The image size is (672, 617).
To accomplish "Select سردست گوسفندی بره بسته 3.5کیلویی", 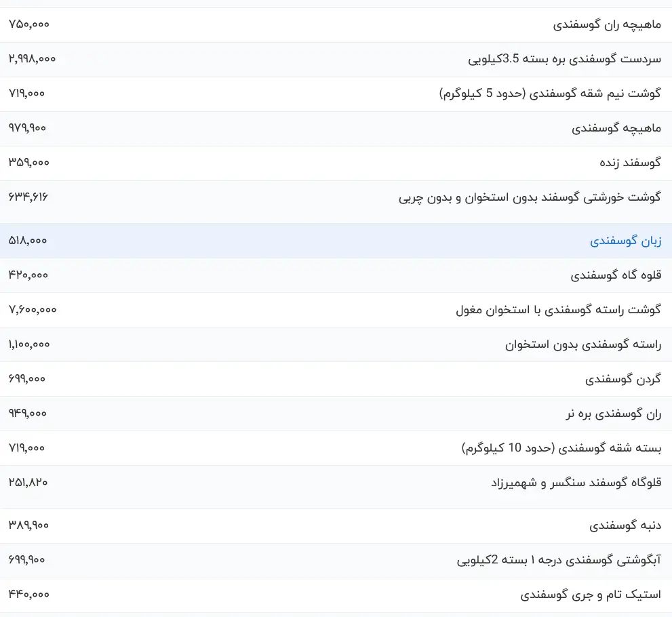I will pyautogui.click(x=564, y=59).
